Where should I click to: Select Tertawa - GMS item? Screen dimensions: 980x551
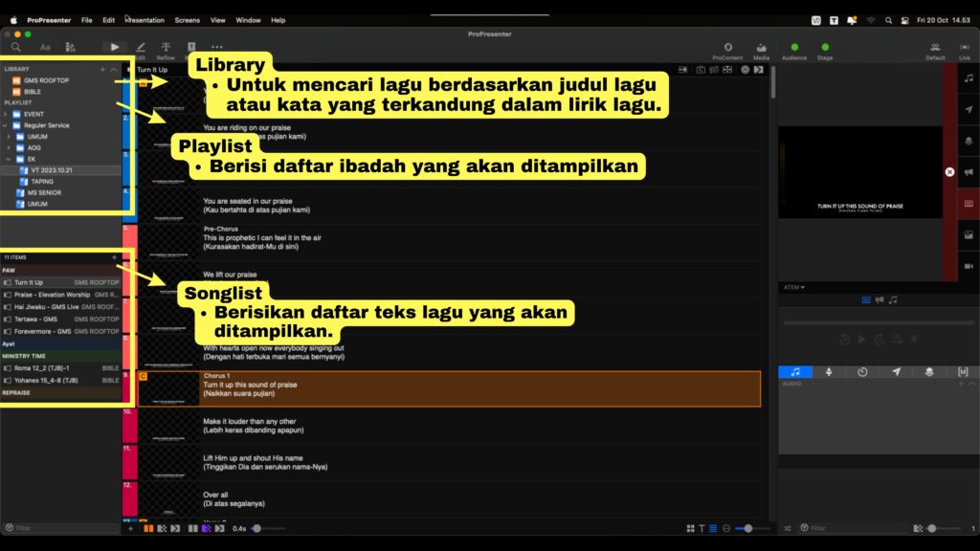[x=60, y=319]
